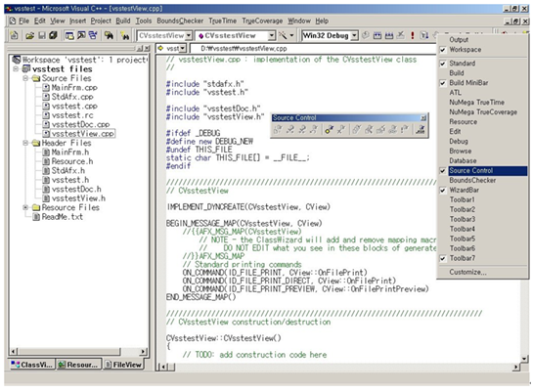This screenshot has height=392, width=533.
Task: Switch to the ResourceView tab
Action: 78,365
